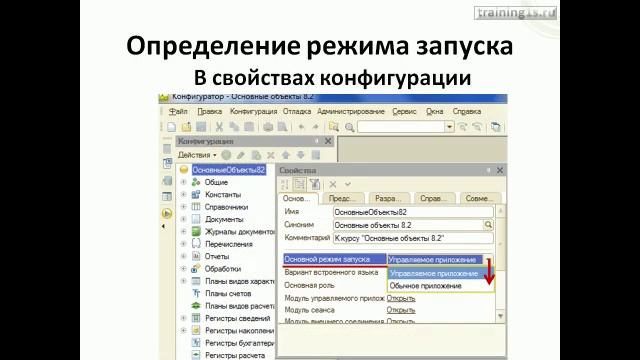The image size is (640, 360).
Task: Open the Администрирование menu
Action: 351,111
